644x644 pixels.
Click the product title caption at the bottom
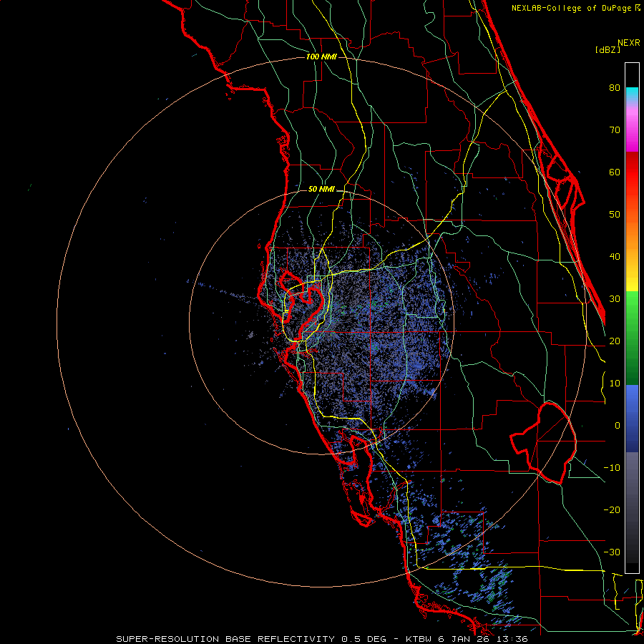pyautogui.click(x=321, y=639)
